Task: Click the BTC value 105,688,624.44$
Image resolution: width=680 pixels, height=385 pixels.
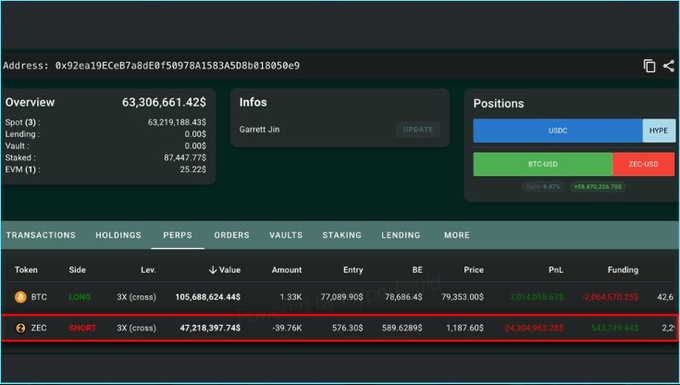Action: (x=208, y=297)
